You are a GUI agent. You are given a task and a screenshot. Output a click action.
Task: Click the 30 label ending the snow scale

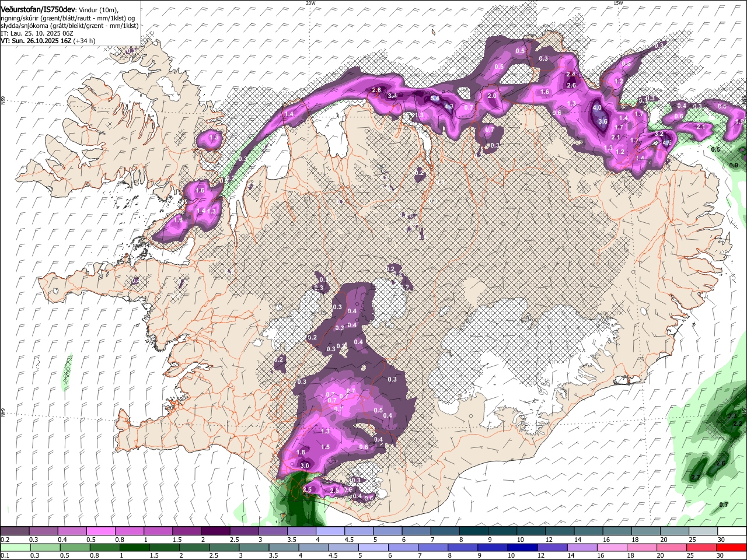point(721,540)
